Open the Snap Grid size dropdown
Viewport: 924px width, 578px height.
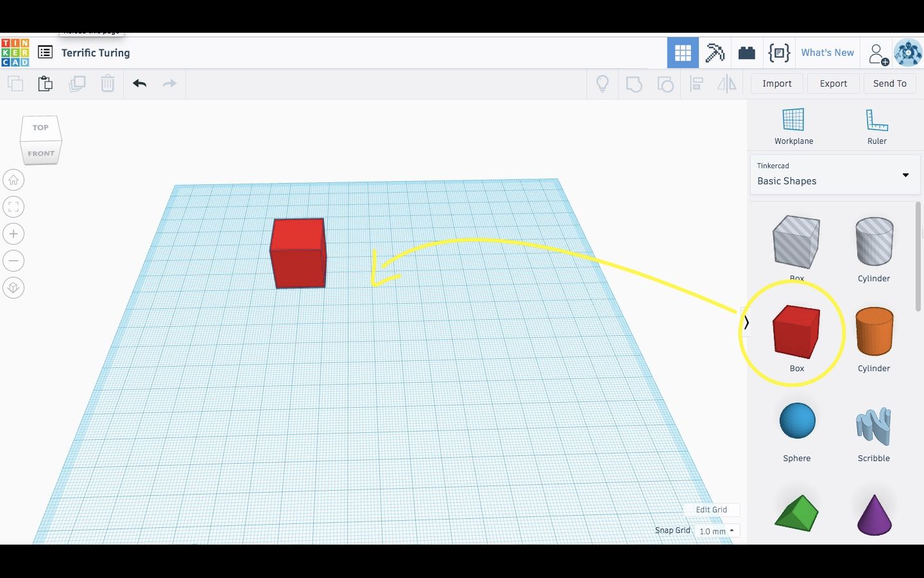717,531
